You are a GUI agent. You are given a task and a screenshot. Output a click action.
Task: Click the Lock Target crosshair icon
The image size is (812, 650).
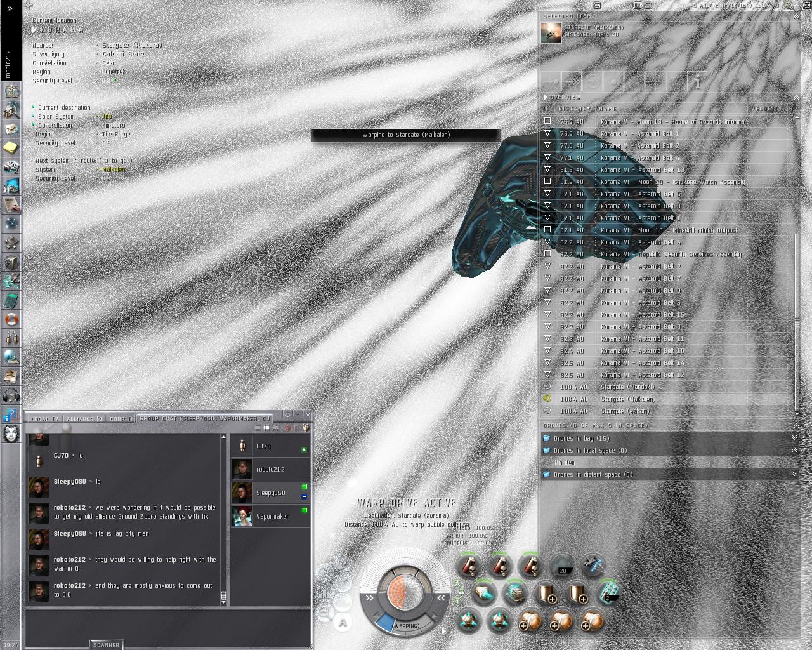(x=655, y=81)
